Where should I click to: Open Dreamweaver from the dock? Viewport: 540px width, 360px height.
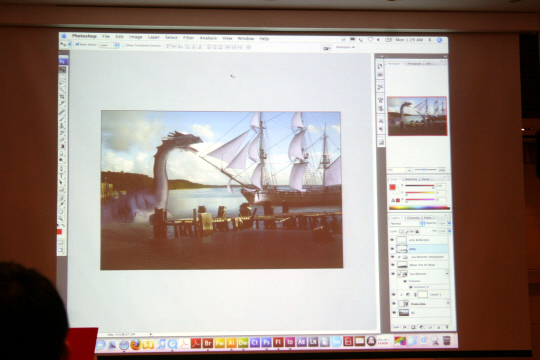243,343
